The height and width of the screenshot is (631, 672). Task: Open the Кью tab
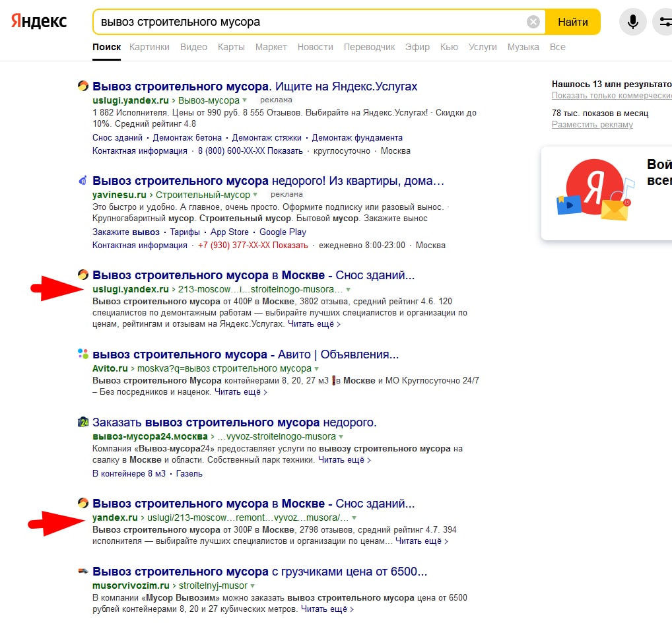coord(449,47)
